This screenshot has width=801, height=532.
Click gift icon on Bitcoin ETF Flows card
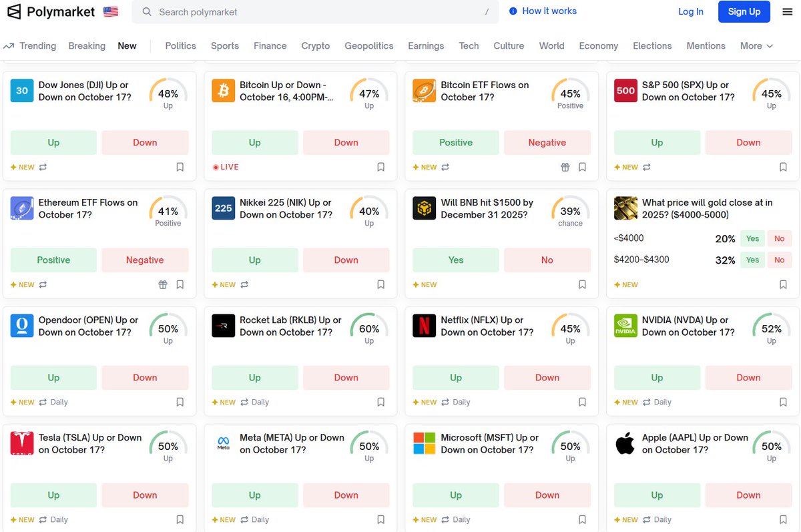(565, 167)
